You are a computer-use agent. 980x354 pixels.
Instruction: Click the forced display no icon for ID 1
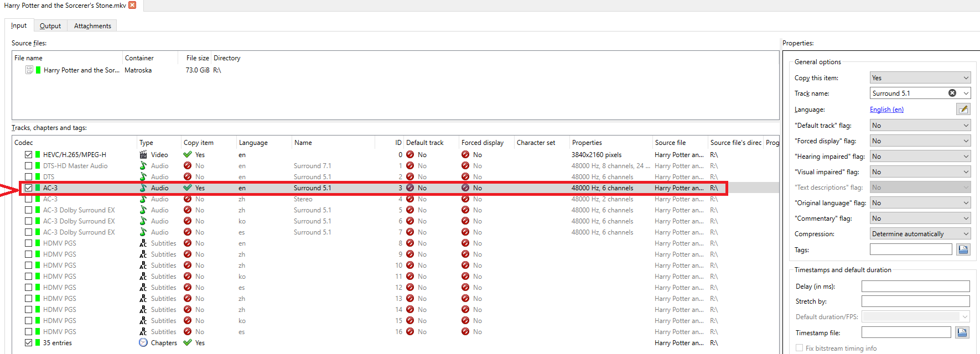pos(465,166)
